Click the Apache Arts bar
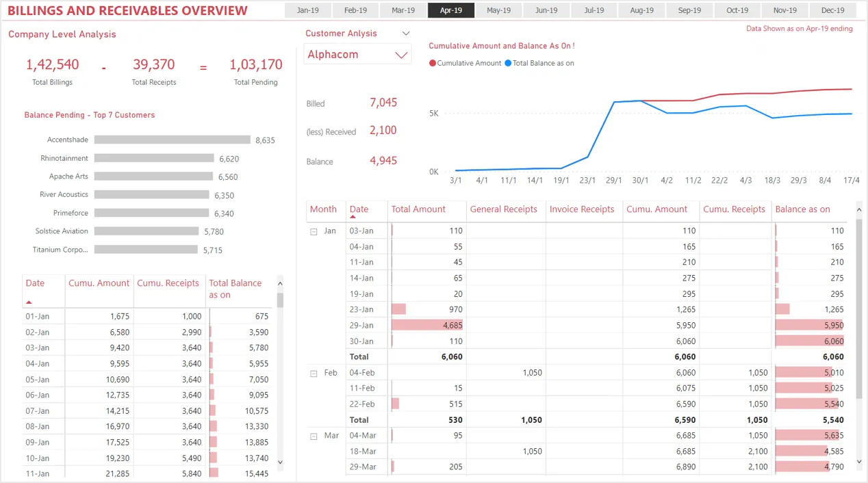The image size is (868, 483). [x=153, y=177]
